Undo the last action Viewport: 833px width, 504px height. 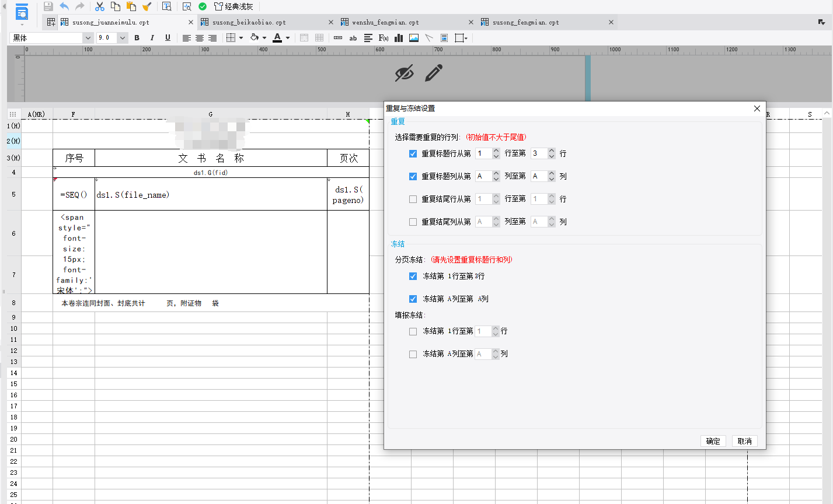click(64, 6)
